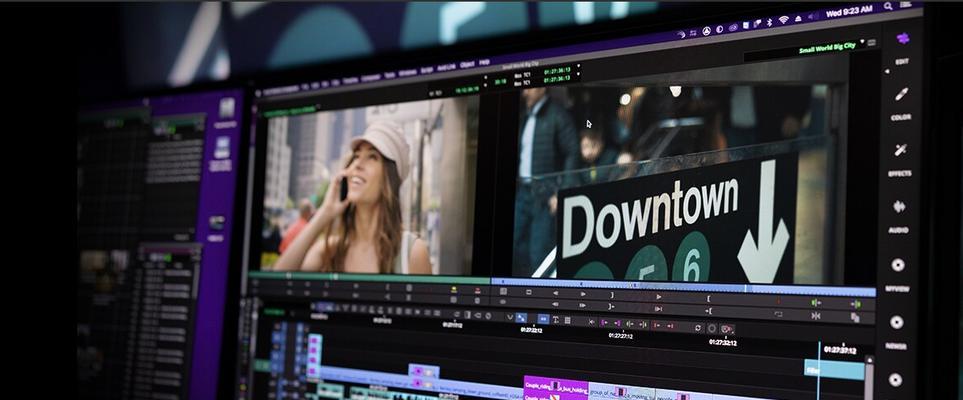Screen dimensions: 963x400
Task: Click the Small World Big City sequence name
Action: (x=827, y=47)
